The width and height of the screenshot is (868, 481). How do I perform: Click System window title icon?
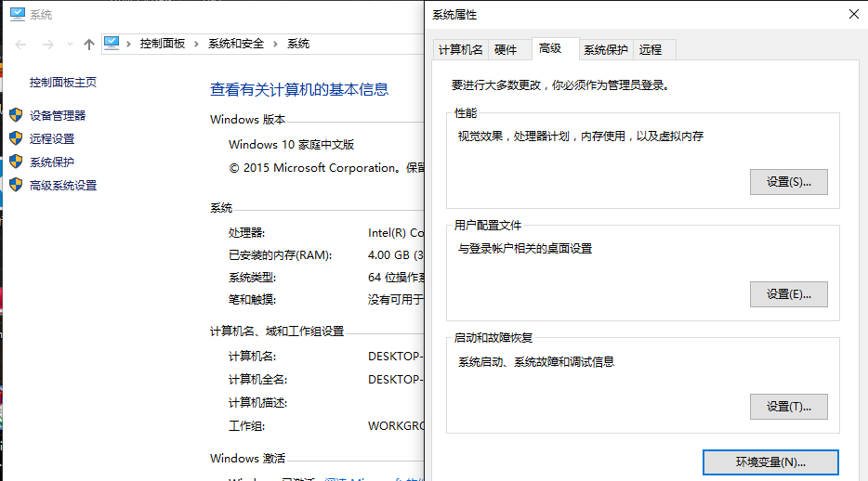pos(18,14)
